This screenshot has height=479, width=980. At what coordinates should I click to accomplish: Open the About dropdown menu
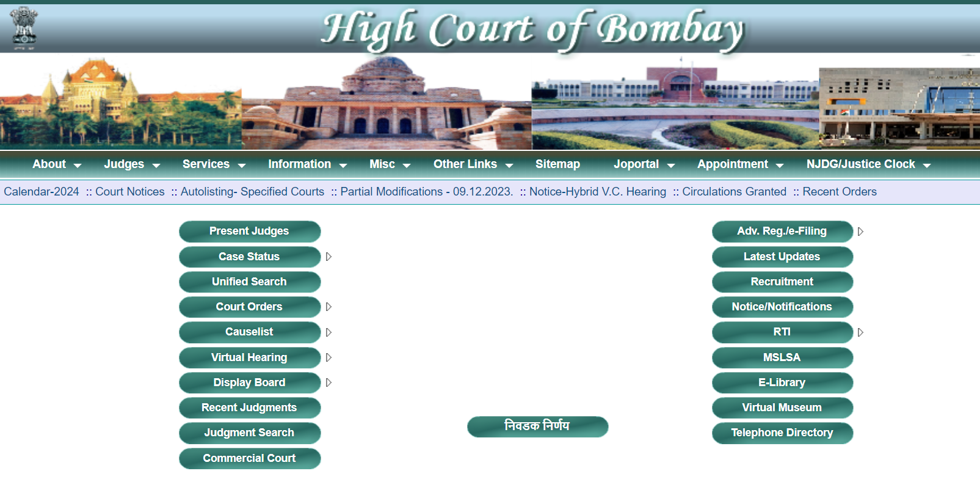(56, 164)
